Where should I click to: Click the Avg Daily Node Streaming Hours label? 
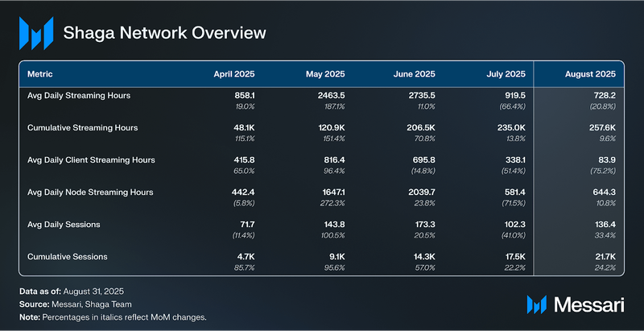90,192
